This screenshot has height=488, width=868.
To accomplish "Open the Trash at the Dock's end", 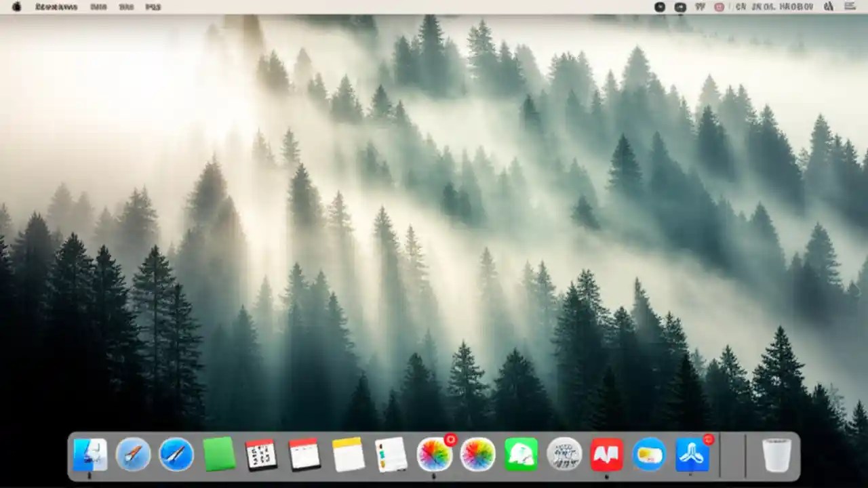I will coord(777,454).
